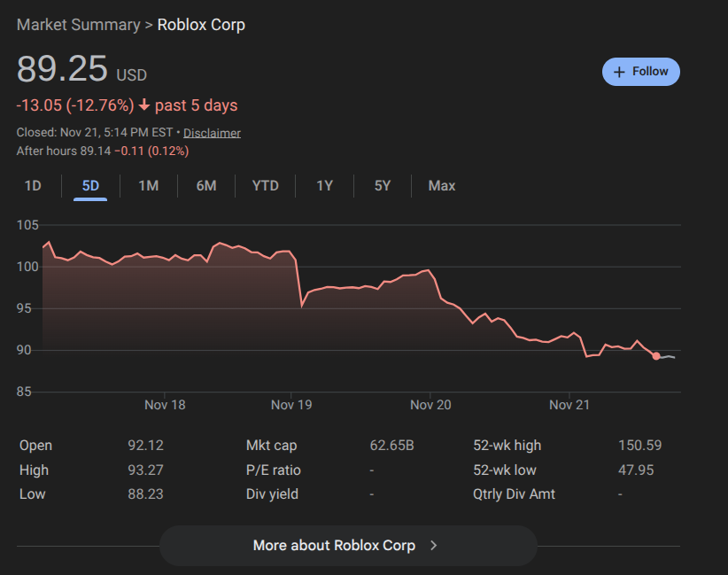Viewport: 728px width, 575px height.
Task: Click the Nov 20 date label
Action: click(x=430, y=405)
